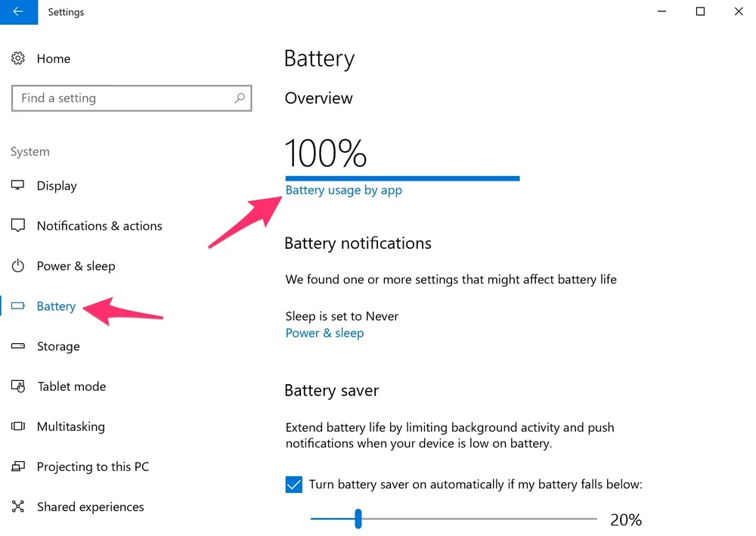Click the Storage drive icon

18,346
